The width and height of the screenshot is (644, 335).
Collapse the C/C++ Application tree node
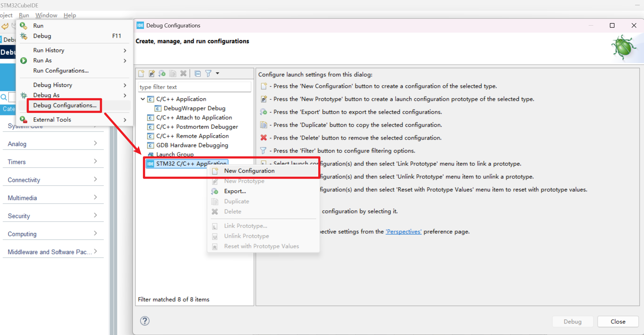click(x=143, y=99)
